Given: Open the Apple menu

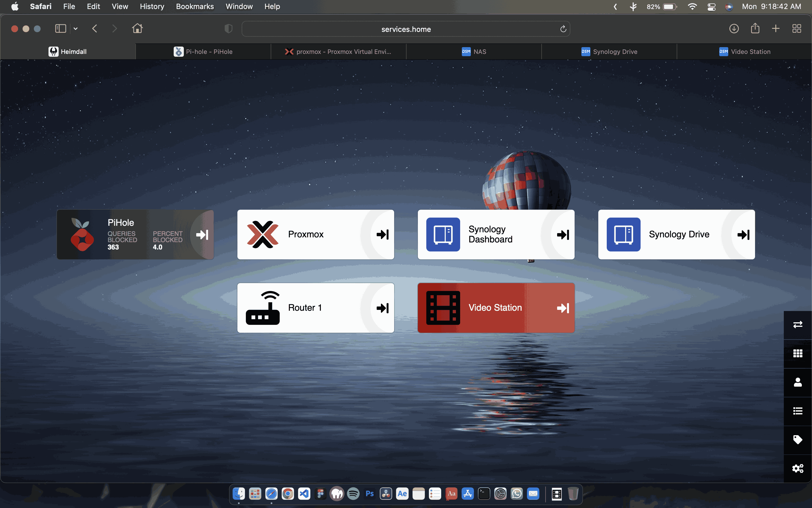Looking at the screenshot, I should [x=15, y=6].
